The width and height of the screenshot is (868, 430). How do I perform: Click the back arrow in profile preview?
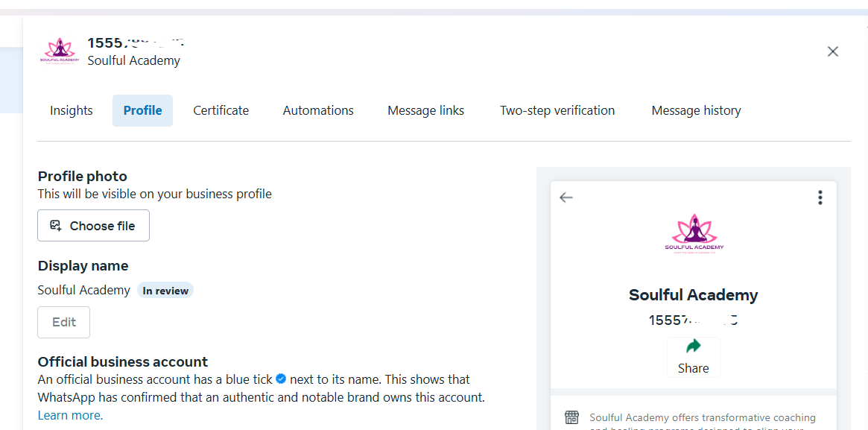pyautogui.click(x=566, y=197)
